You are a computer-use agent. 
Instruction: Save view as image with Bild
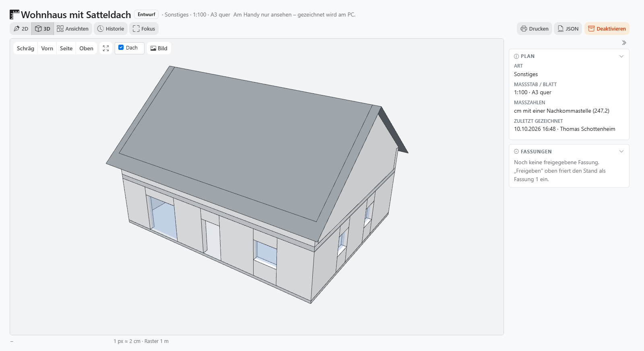tap(159, 48)
